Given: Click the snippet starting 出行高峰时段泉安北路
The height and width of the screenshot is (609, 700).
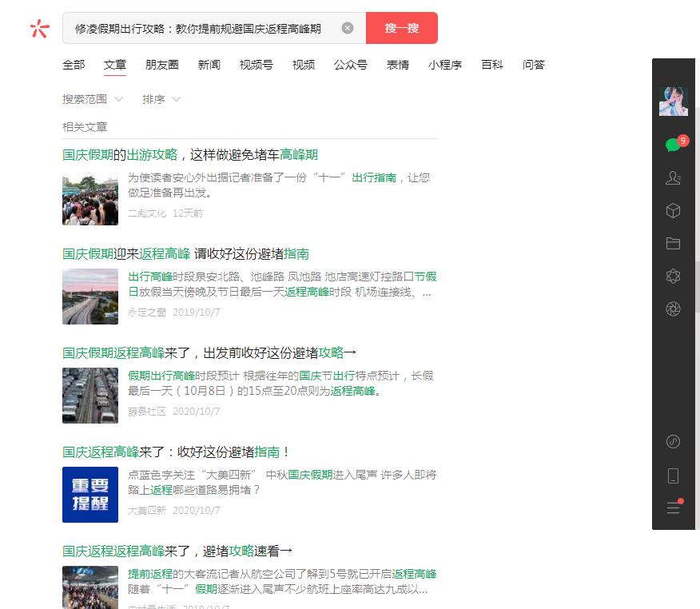Looking at the screenshot, I should pyautogui.click(x=282, y=285).
